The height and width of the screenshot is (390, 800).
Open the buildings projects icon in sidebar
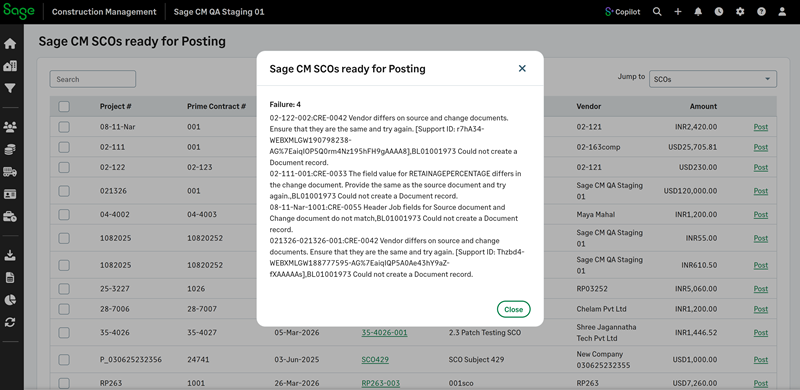10,66
